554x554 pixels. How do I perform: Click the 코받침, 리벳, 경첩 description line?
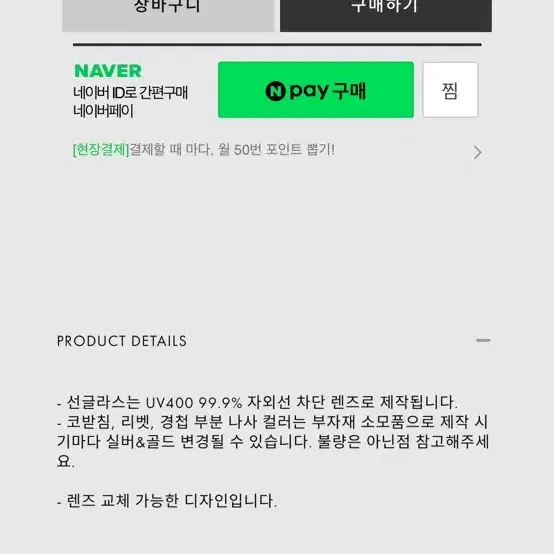pyautogui.click(x=272, y=422)
